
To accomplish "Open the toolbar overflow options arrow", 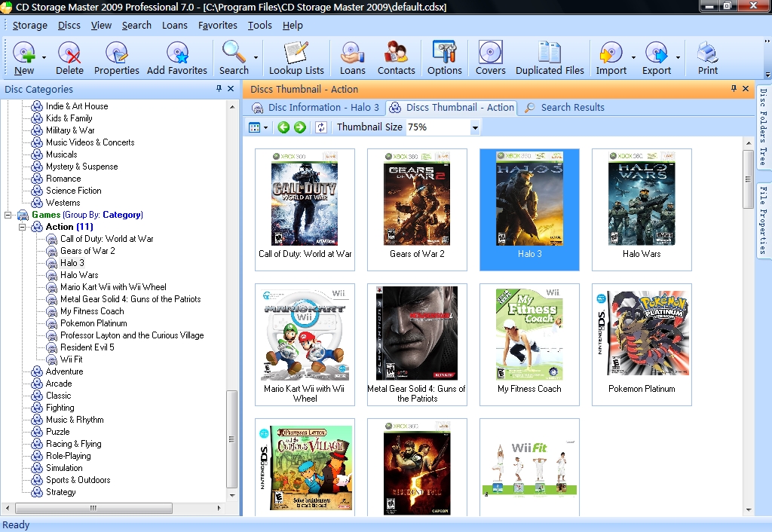I will click(767, 74).
